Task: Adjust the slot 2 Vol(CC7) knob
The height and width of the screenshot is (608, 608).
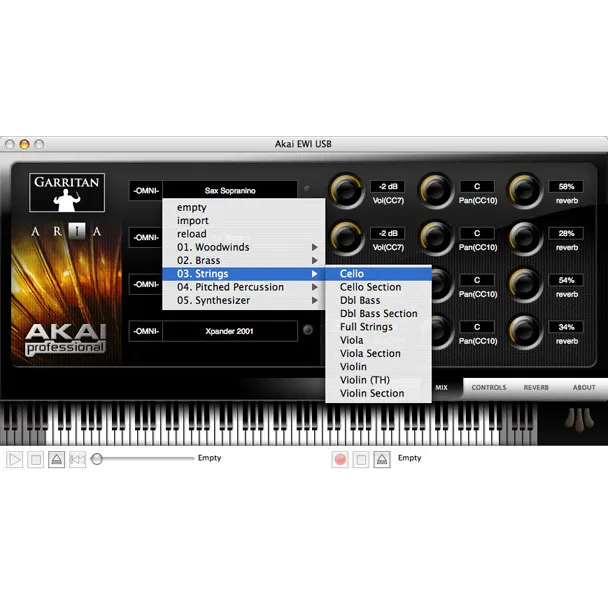Action: tap(346, 238)
